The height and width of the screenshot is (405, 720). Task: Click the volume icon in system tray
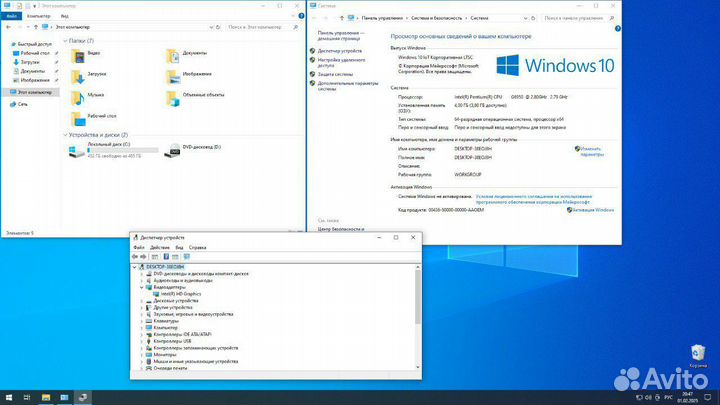pos(648,397)
